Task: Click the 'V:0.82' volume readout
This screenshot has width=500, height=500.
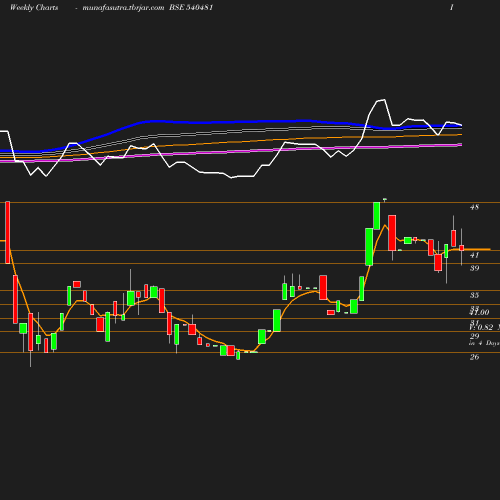Action: tap(481, 327)
